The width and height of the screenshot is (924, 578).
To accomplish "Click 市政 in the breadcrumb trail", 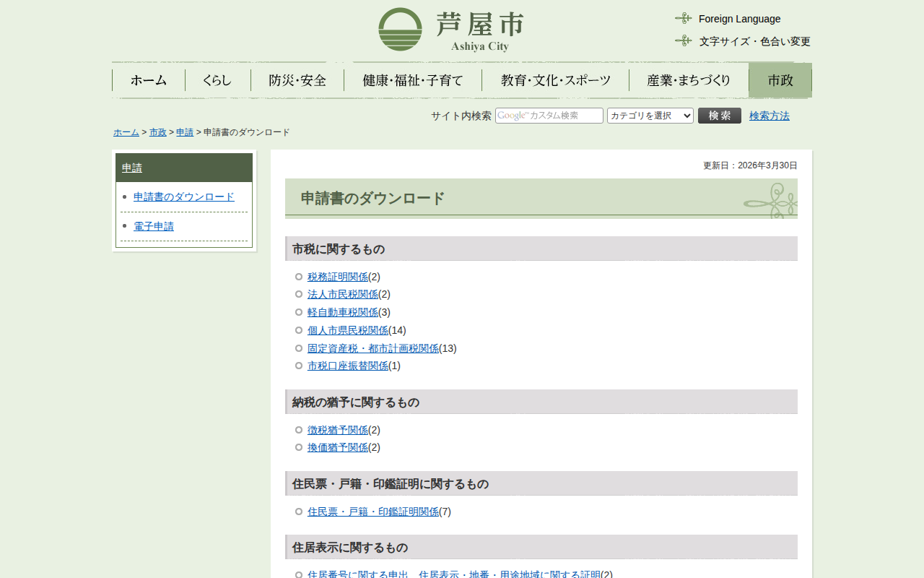I will point(157,132).
